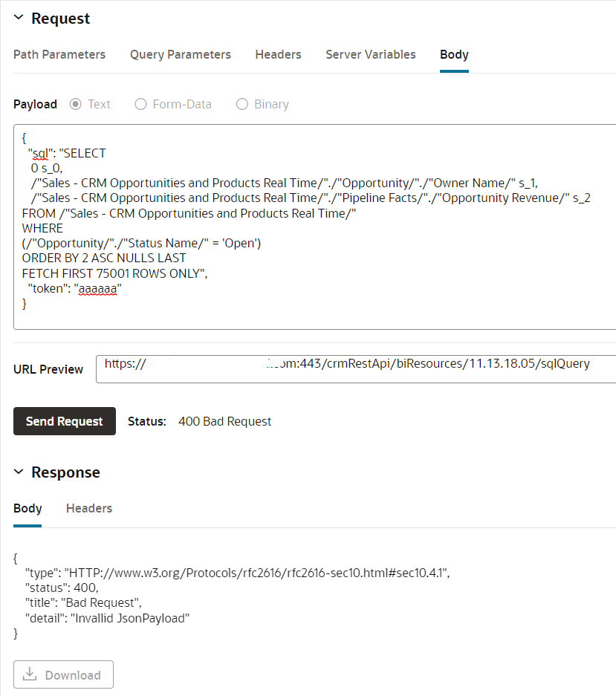The image size is (616, 696).
Task: Click the Payload label
Action: [x=35, y=104]
